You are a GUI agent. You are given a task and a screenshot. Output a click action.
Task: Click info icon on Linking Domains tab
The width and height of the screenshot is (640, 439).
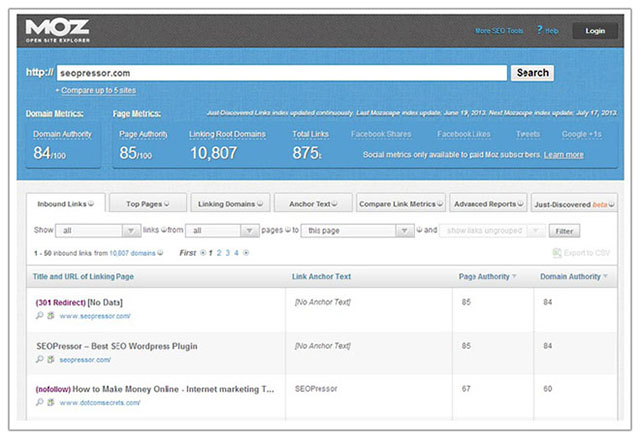260,204
